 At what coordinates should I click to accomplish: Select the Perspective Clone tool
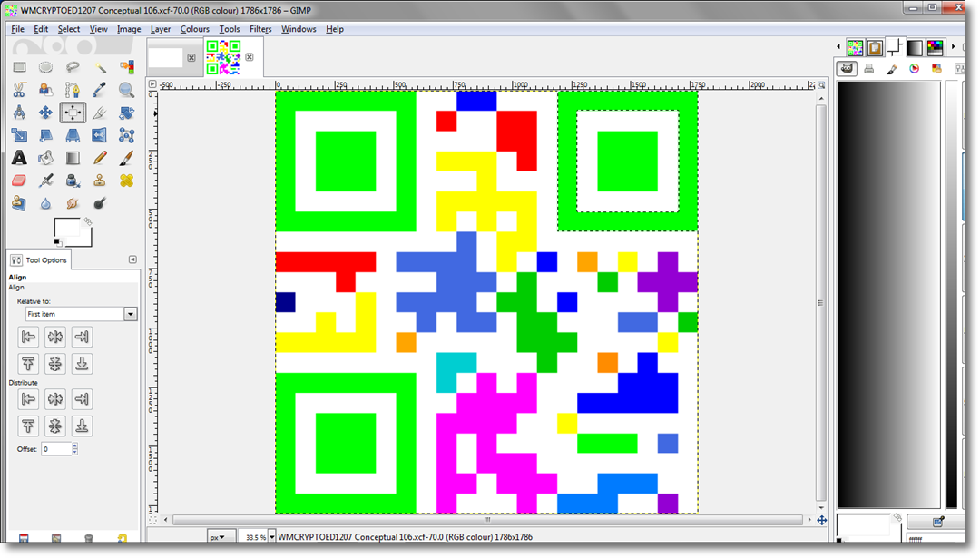click(19, 203)
